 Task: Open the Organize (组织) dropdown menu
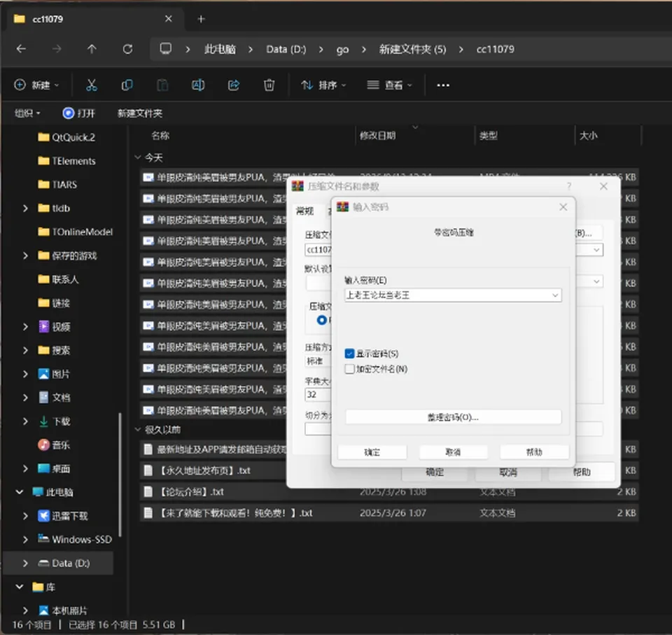[x=27, y=113]
